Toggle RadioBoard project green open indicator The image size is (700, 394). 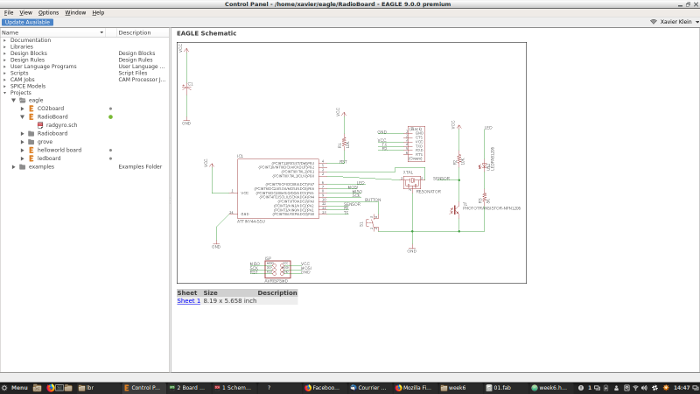pos(111,117)
